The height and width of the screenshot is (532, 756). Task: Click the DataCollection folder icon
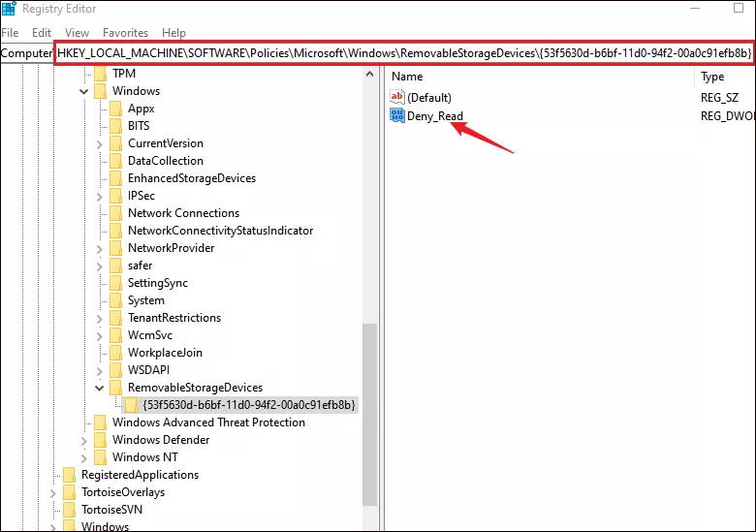[x=115, y=161]
